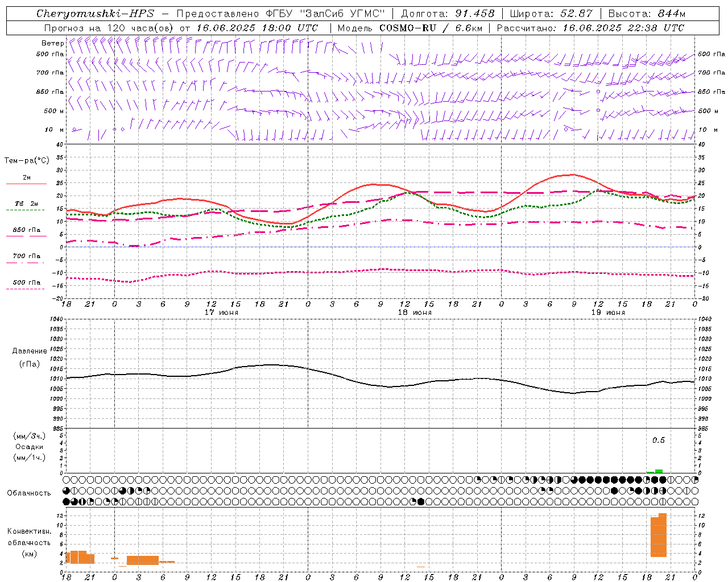
Task: Click the station name Cheryomushki-HPS
Action: pyautogui.click(x=95, y=14)
